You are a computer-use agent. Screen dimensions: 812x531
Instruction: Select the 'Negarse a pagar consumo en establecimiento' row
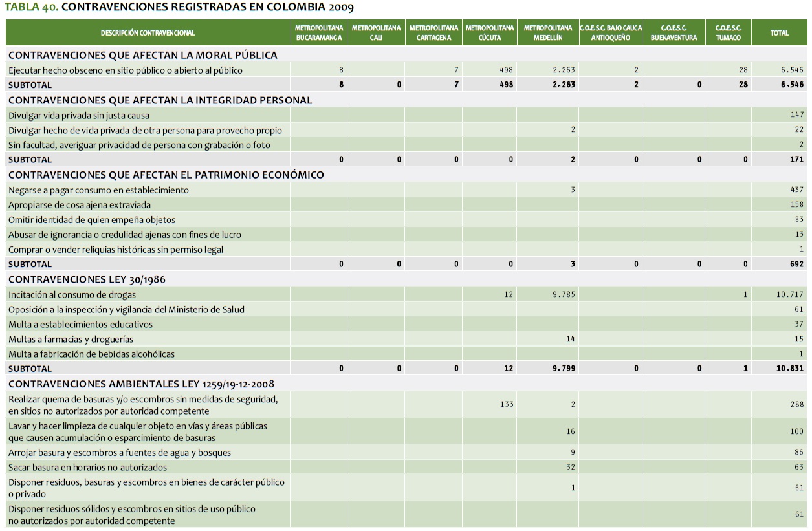coord(98,190)
